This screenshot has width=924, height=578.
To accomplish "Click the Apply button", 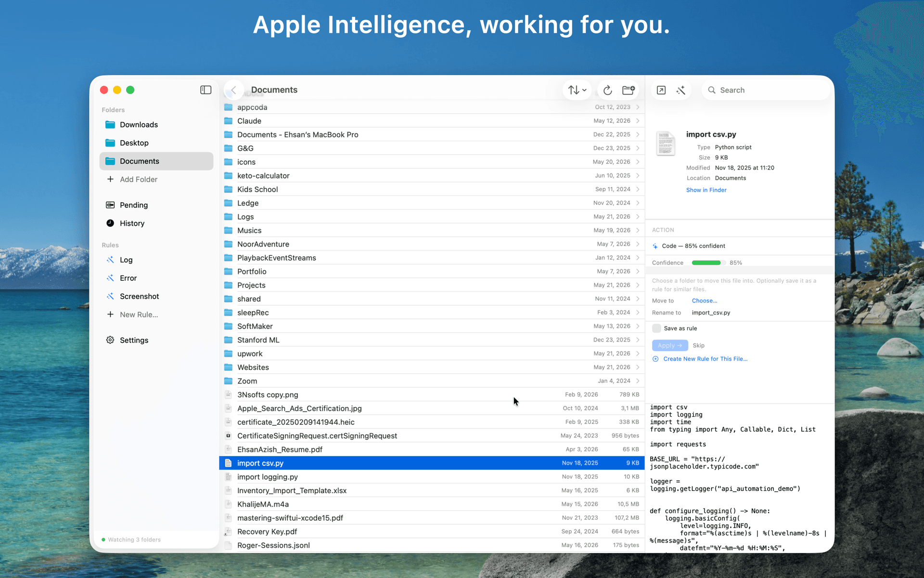I will point(670,346).
